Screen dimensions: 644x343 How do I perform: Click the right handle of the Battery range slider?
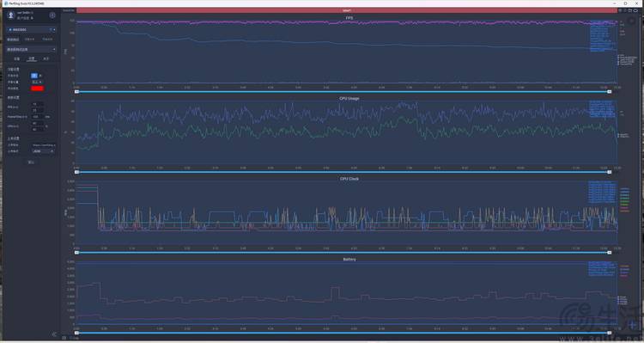(610, 333)
